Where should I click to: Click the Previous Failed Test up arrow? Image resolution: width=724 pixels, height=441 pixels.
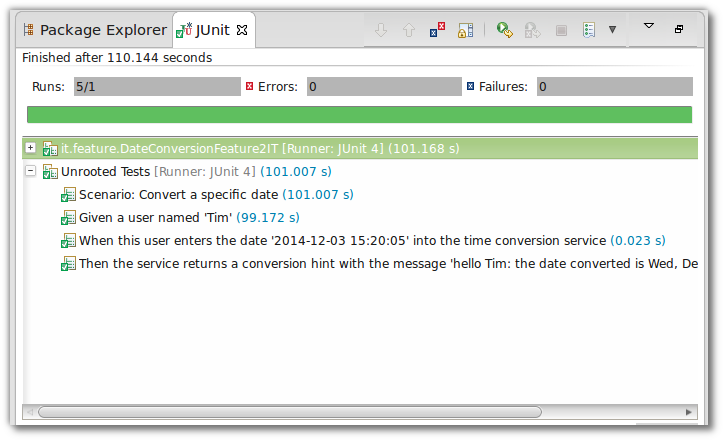[x=408, y=30]
